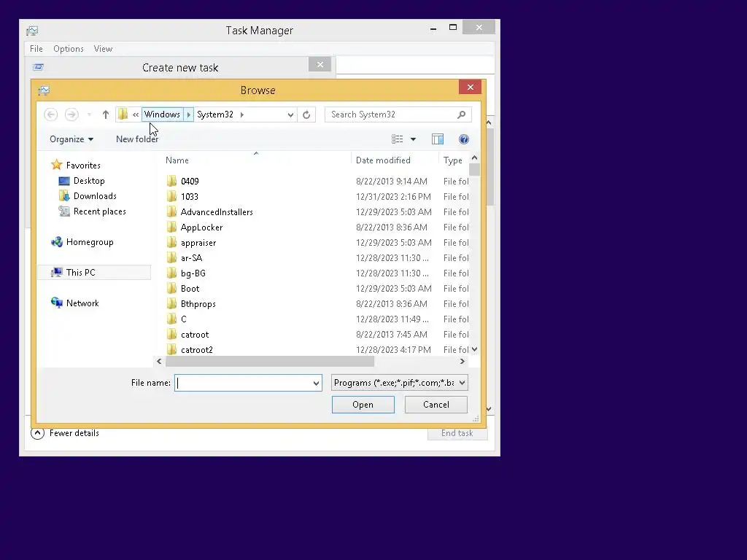Change view with the view icon
The width and height of the screenshot is (747, 560).
[398, 139]
